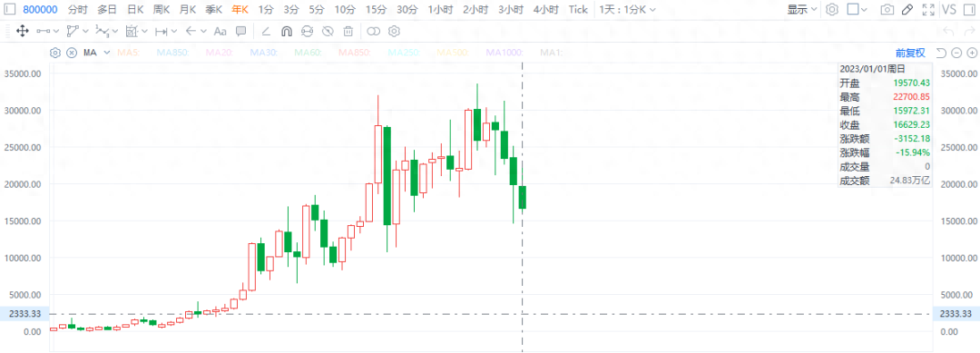
Task: Add a comment bubble annotation
Action: point(240,31)
